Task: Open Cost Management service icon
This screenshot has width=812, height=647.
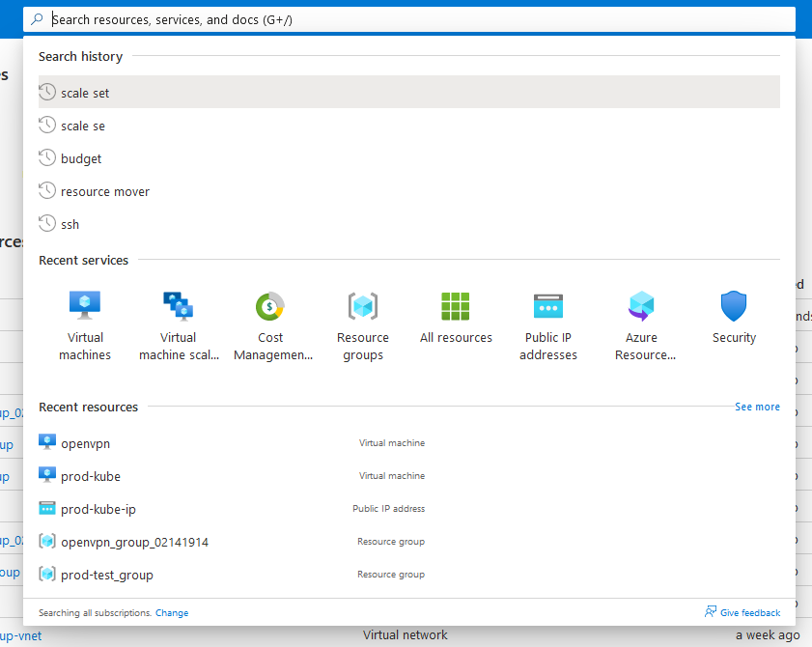Action: coord(270,305)
